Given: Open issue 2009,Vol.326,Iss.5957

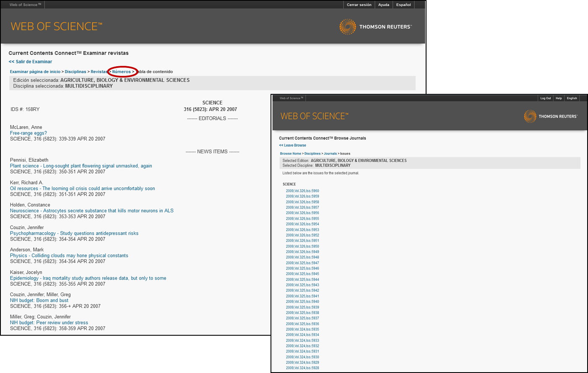Looking at the screenshot, I should [302, 207].
